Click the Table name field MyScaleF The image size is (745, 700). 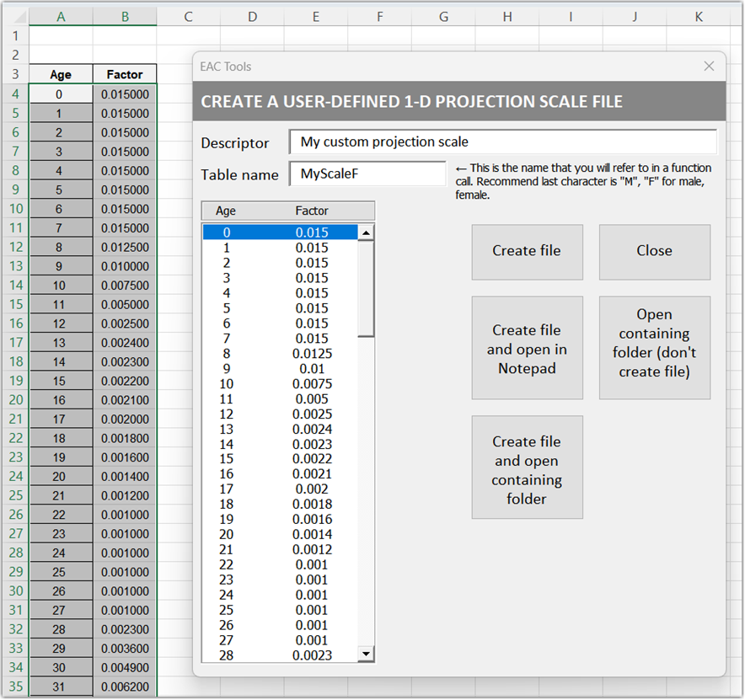367,174
